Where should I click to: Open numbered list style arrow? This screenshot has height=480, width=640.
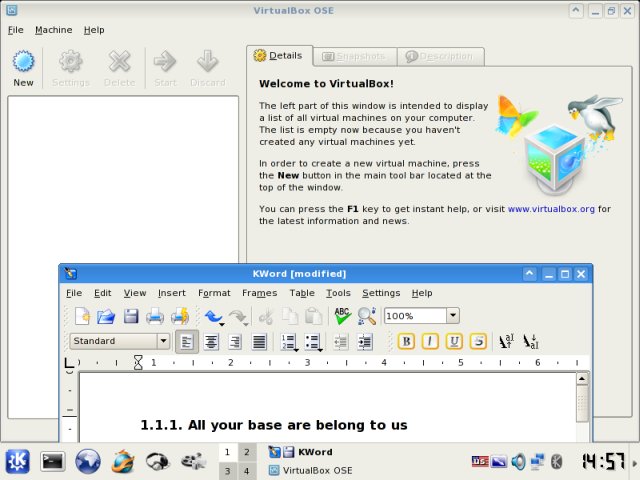pyautogui.click(x=296, y=350)
